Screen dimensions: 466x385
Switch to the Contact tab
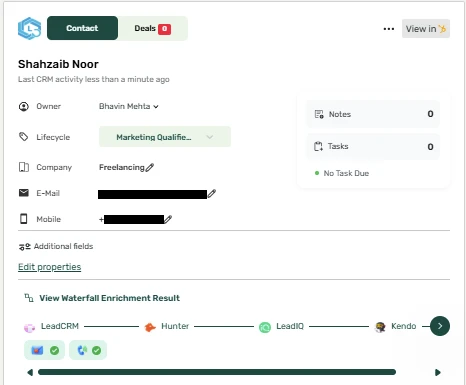click(82, 28)
